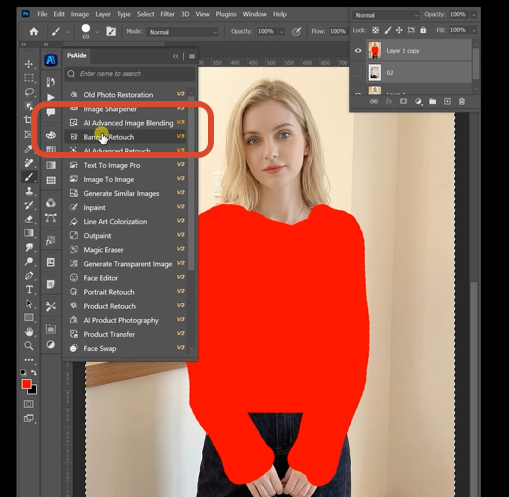Link layers using the chain icon

374,101
